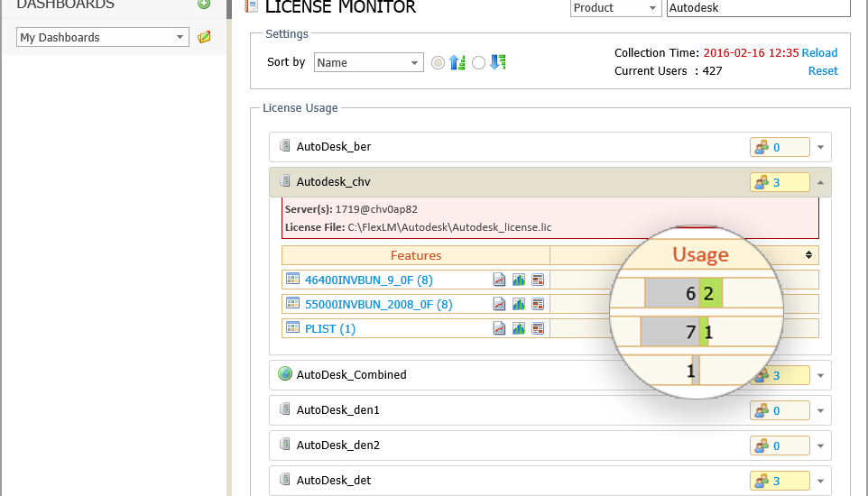Click the Current Users : 427 text

[x=669, y=71]
